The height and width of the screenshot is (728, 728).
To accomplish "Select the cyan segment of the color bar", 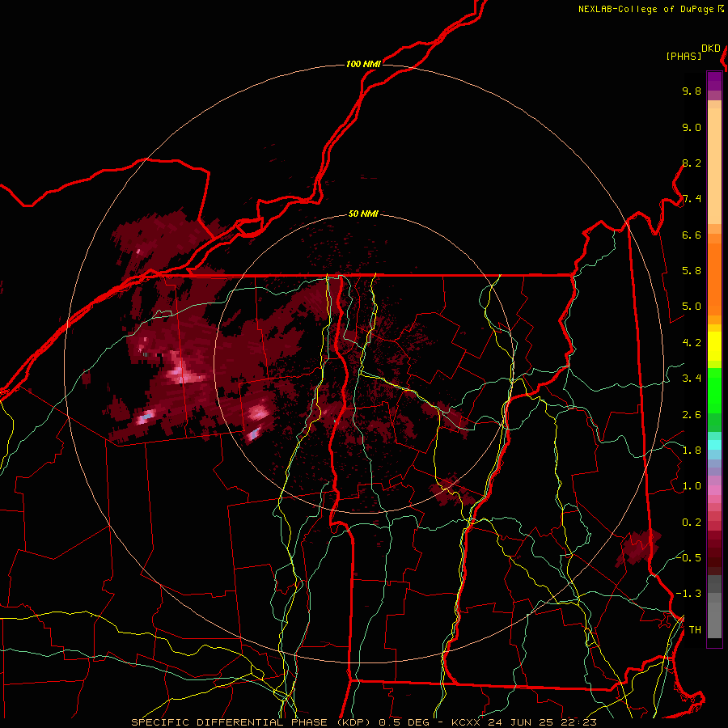I will [714, 445].
